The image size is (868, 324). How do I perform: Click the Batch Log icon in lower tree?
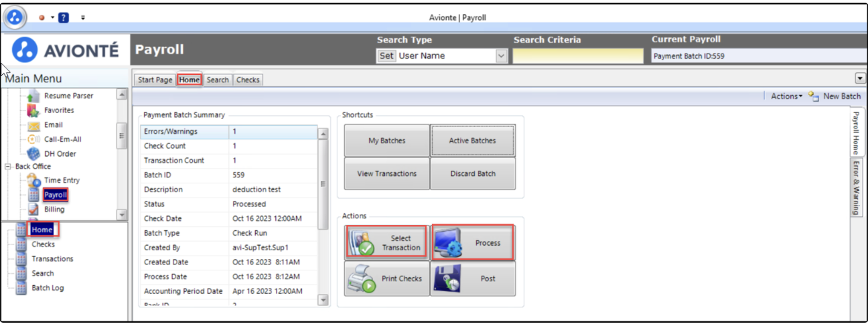(x=21, y=289)
